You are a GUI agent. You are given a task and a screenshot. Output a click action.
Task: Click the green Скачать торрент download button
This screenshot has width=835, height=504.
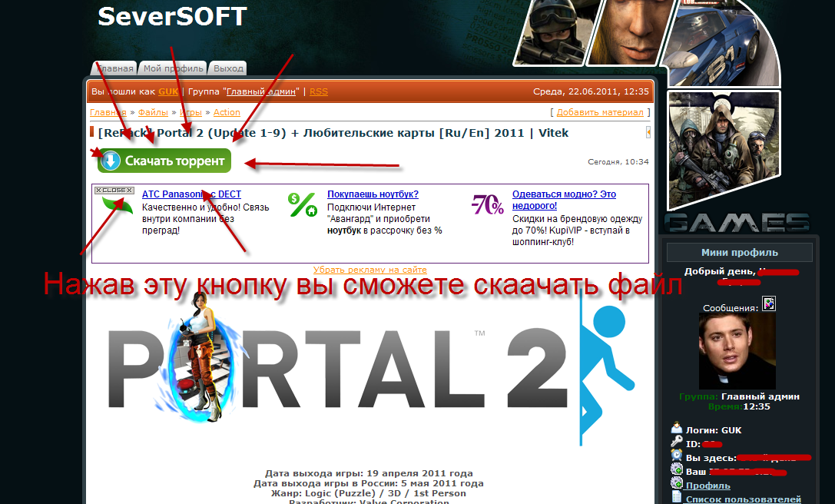click(164, 161)
